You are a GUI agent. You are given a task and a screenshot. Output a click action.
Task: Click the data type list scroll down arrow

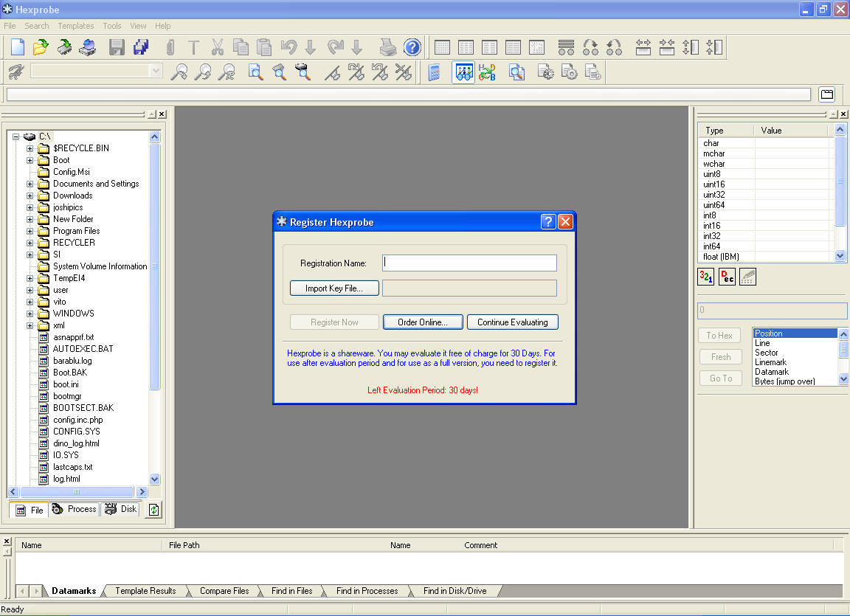click(840, 256)
